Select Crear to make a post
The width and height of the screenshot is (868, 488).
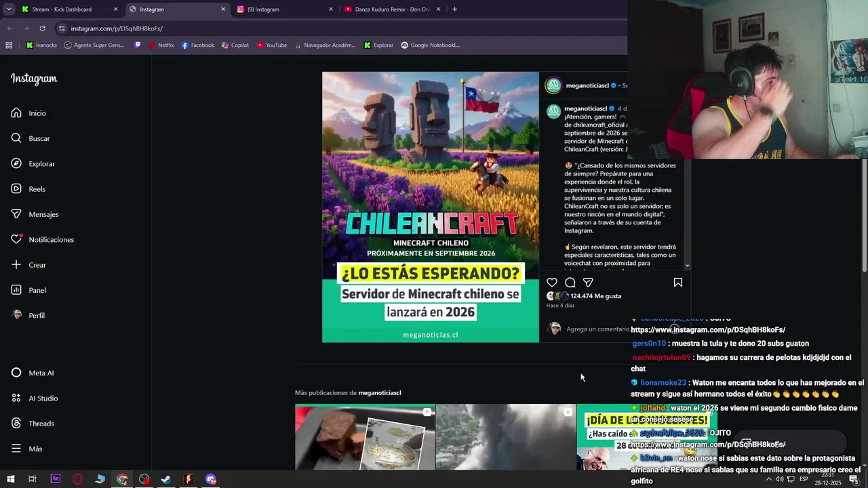point(28,265)
